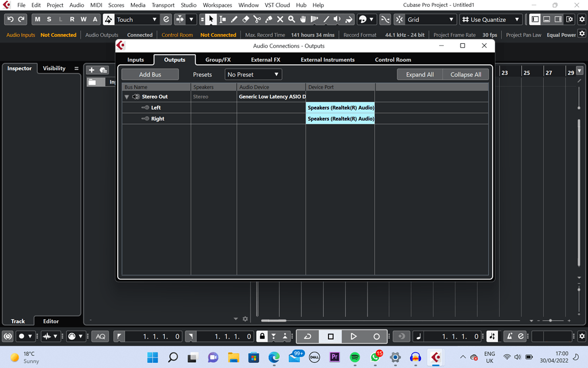Image resolution: width=588 pixels, height=368 pixels.
Task: Toggle Read All (R) automation button
Action: 72,20
